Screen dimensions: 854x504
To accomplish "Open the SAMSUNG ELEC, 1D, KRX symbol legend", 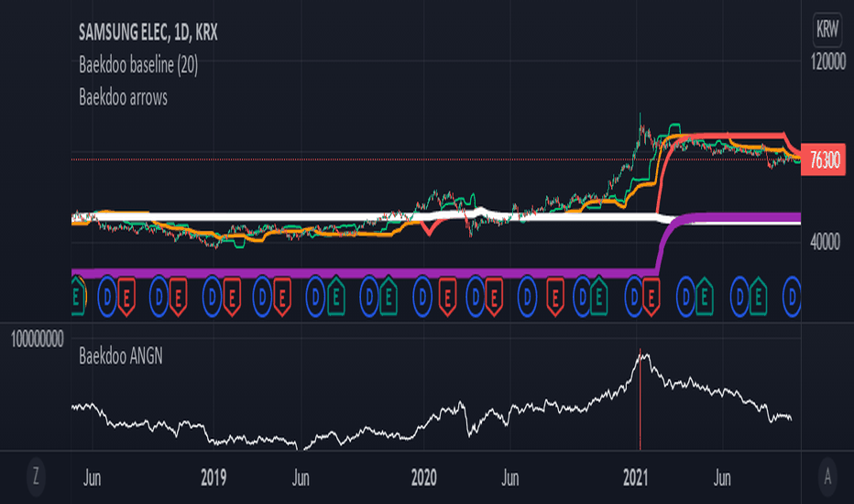I will pos(148,33).
